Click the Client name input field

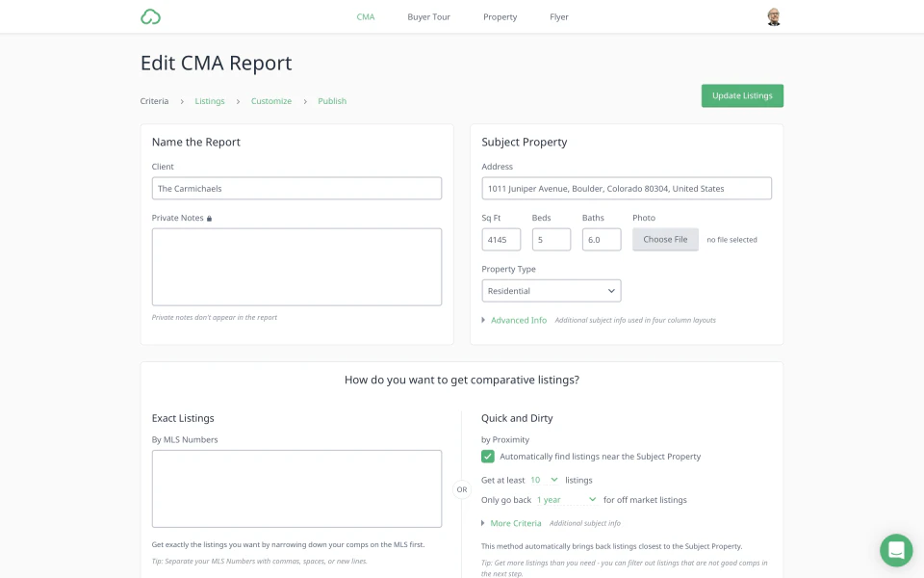pos(296,189)
